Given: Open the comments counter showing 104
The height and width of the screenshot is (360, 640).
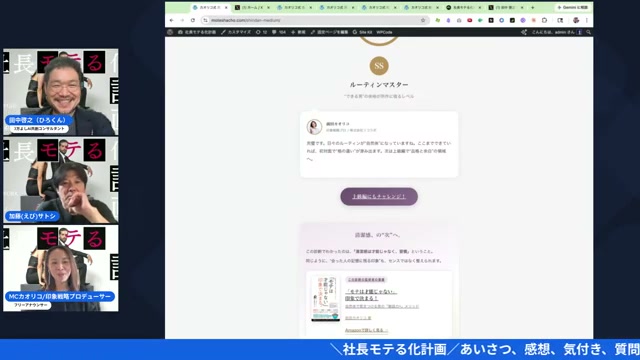Looking at the screenshot, I should 279,32.
